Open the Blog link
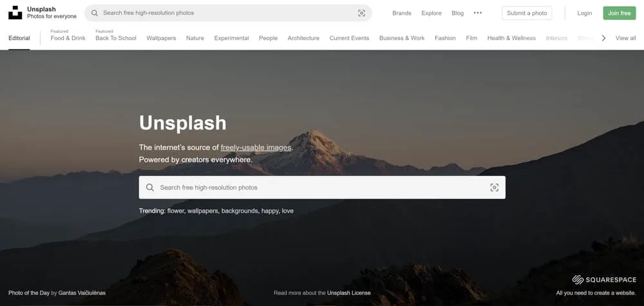644x306 pixels. pos(457,13)
